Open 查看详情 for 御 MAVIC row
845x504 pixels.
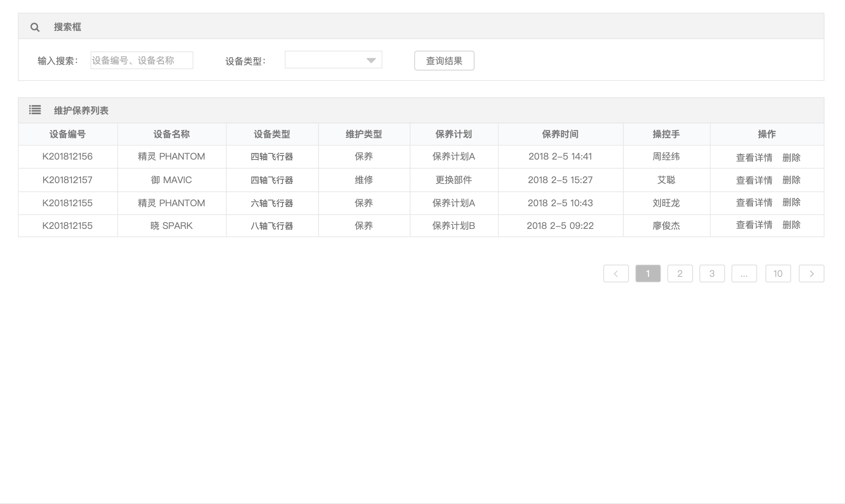click(754, 180)
